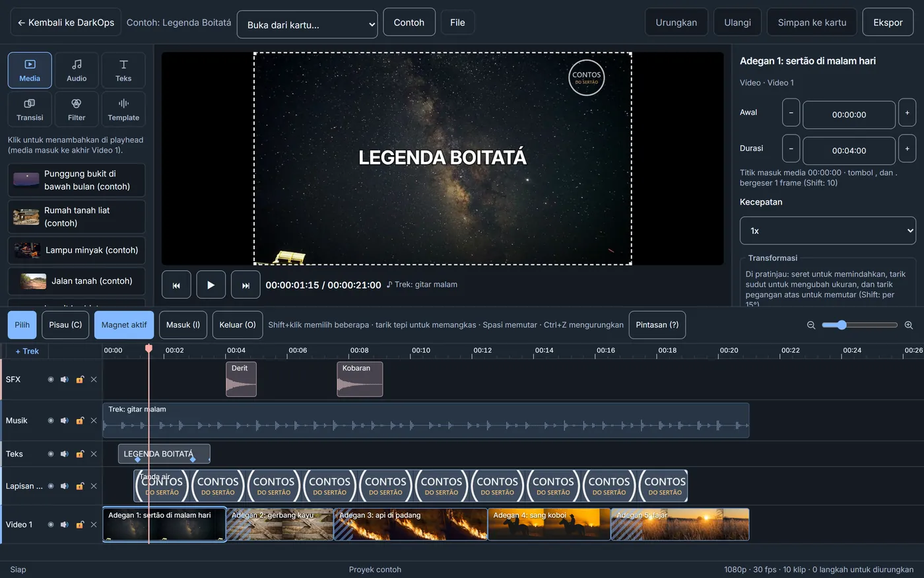Mute the Video 1 track

click(x=65, y=524)
